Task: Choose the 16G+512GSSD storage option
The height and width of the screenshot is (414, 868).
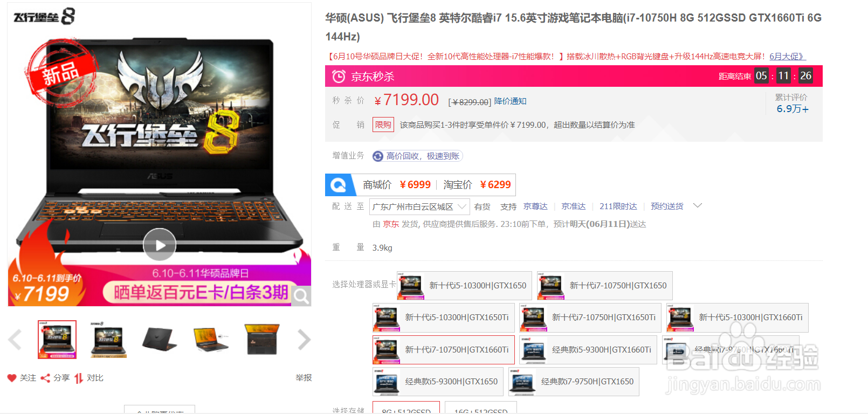Action: click(x=481, y=408)
